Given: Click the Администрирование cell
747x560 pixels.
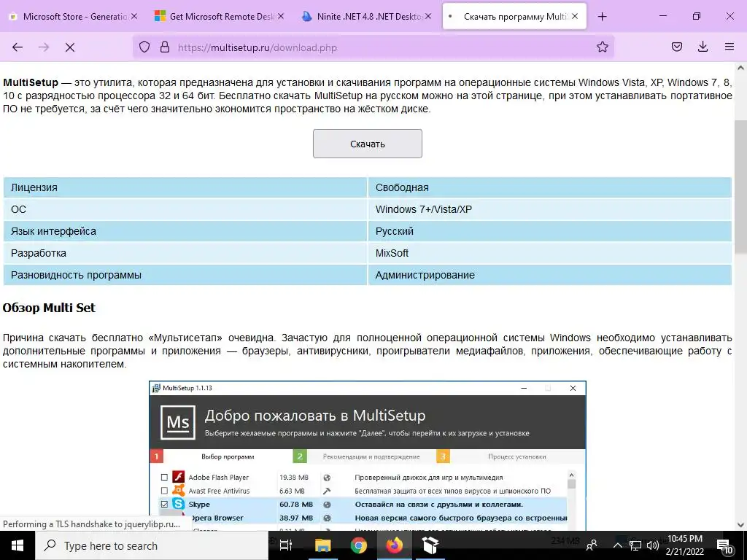Looking at the screenshot, I should 550,275.
